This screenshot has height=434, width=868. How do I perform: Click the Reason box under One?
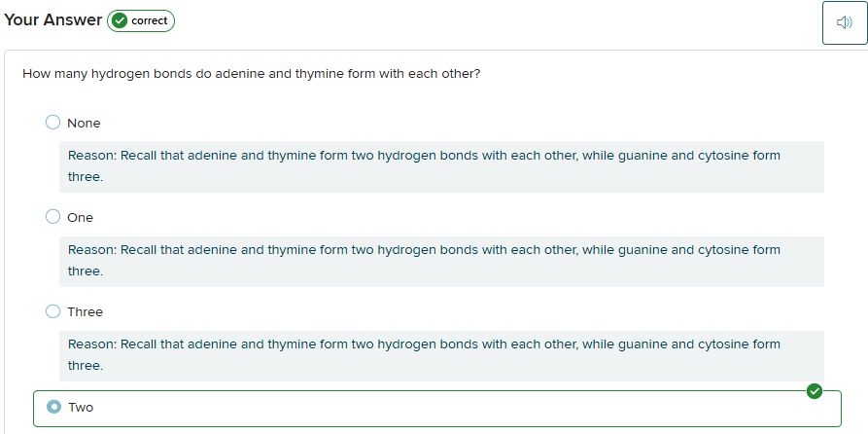click(x=441, y=261)
